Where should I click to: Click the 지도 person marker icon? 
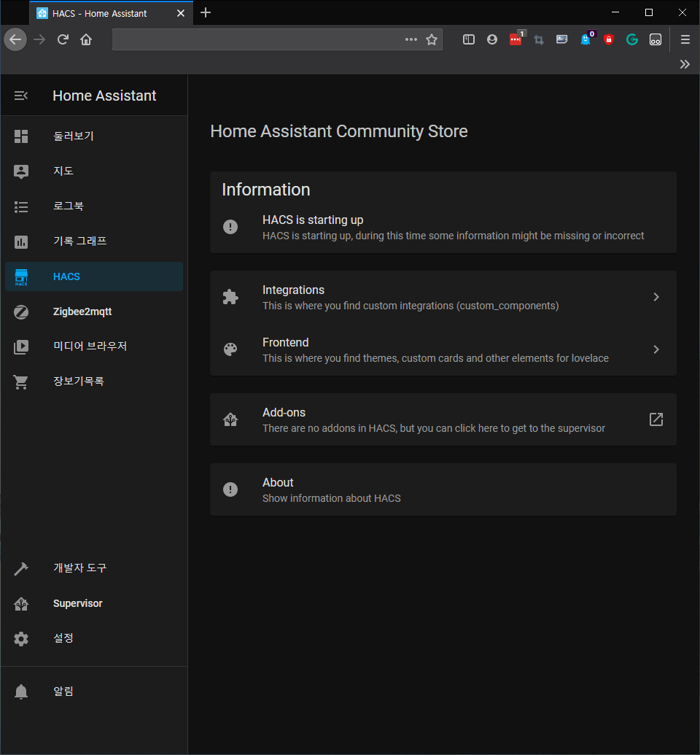(x=21, y=171)
